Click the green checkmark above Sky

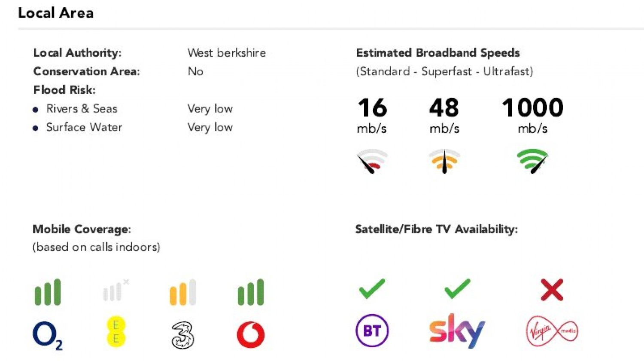[457, 288]
